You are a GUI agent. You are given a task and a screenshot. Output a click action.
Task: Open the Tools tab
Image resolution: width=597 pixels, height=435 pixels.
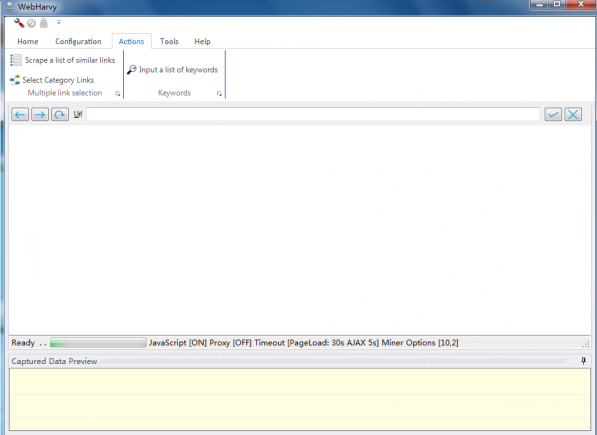(x=169, y=41)
